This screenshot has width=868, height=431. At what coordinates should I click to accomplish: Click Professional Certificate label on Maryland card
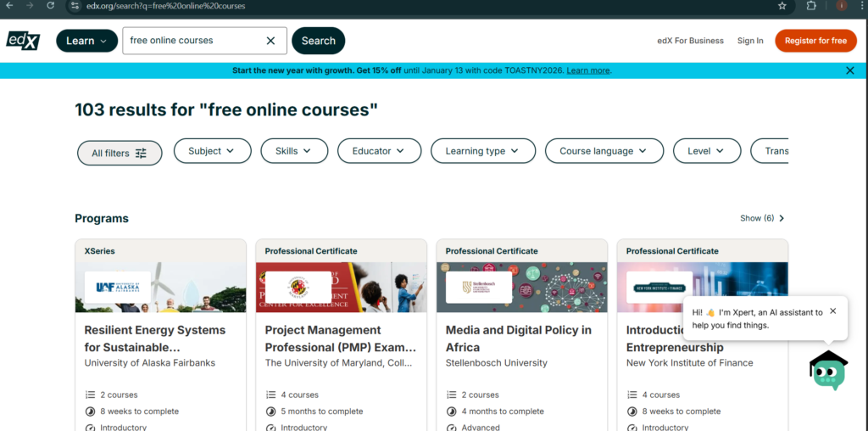click(x=311, y=251)
